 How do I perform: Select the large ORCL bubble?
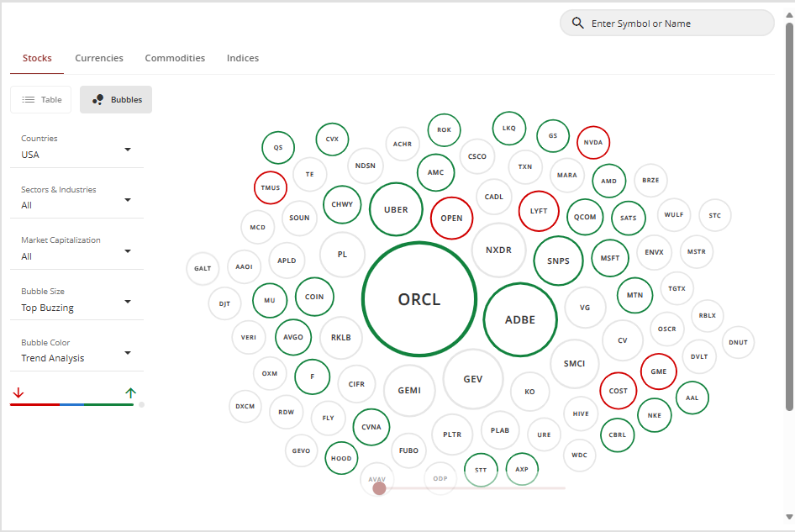coord(419,299)
